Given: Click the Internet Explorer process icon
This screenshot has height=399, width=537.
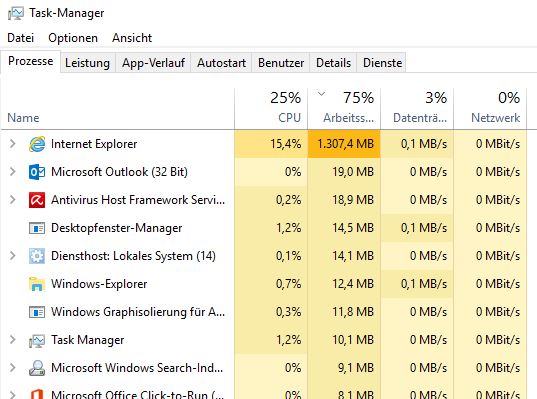Looking at the screenshot, I should click(37, 144).
